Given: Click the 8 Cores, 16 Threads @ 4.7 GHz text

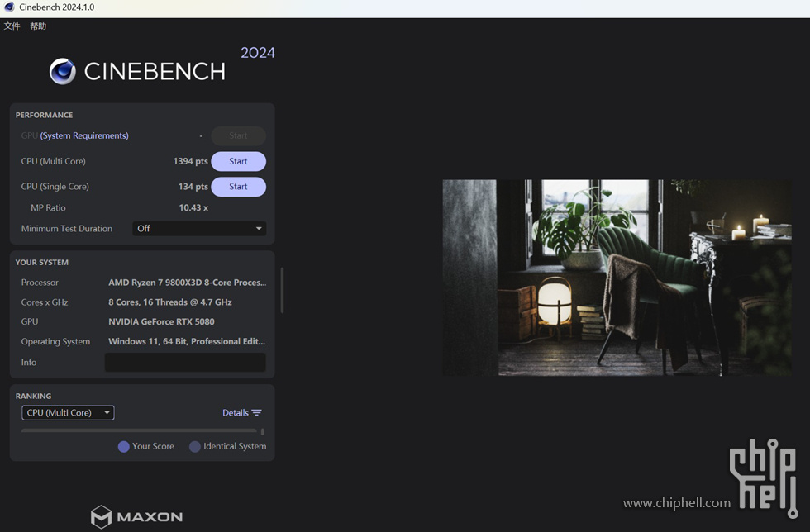Looking at the screenshot, I should 170,302.
